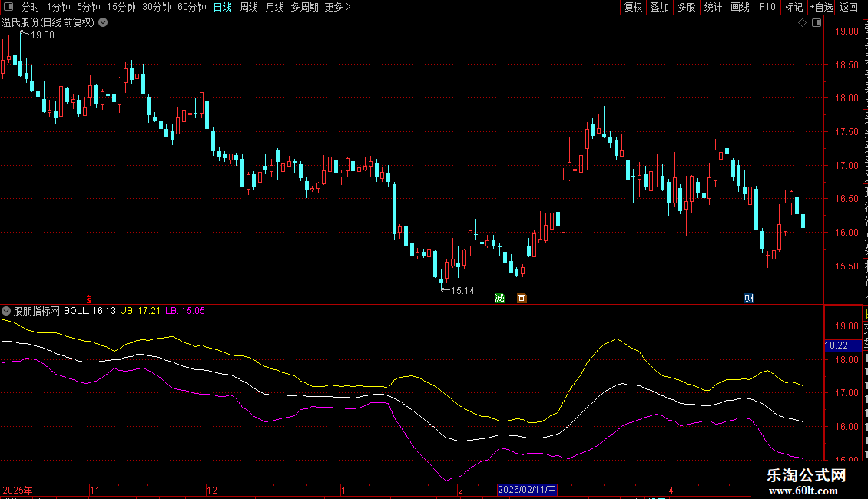Image resolution: width=868 pixels, height=499 pixels.
Task: Open the circle dropdown next to 温氏股份 title
Action: click(103, 23)
